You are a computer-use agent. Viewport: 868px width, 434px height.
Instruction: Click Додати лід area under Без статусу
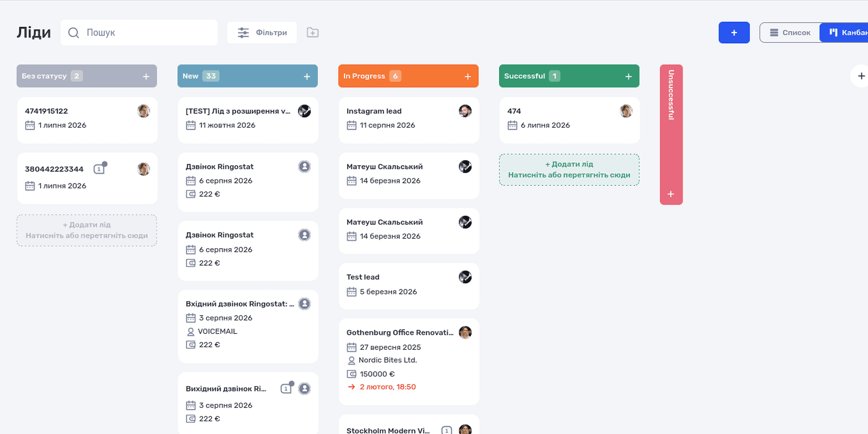click(x=87, y=230)
